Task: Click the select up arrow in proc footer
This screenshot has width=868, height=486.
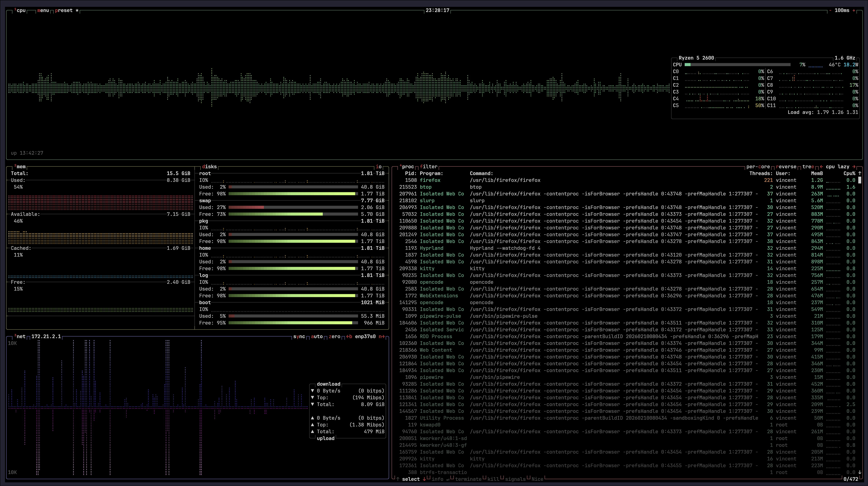Action: (x=398, y=479)
